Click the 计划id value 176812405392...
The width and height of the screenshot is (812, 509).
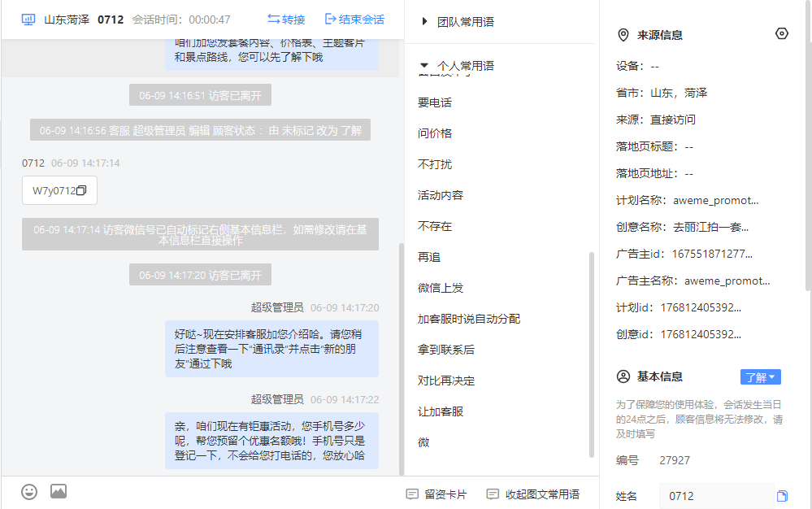tap(701, 307)
